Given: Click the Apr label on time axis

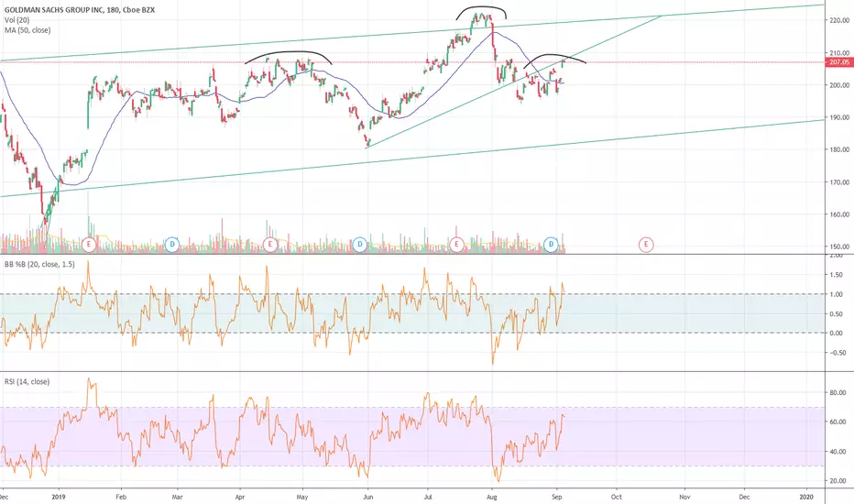Looking at the screenshot, I should (240, 497).
